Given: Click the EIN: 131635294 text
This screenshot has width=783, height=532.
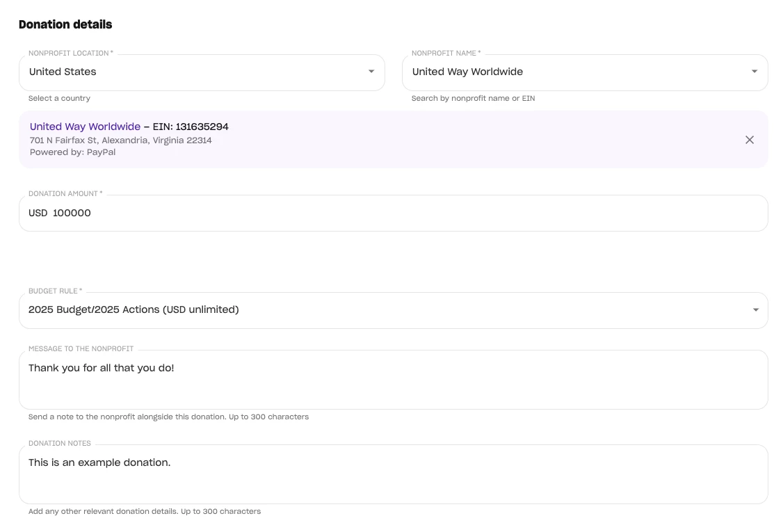Looking at the screenshot, I should 191,127.
